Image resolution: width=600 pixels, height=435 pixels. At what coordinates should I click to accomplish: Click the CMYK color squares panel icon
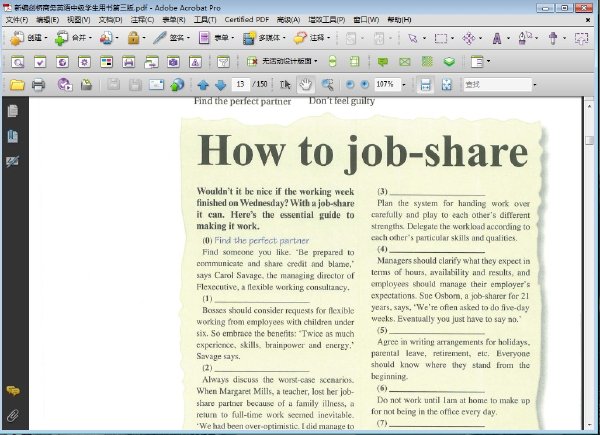point(106,62)
